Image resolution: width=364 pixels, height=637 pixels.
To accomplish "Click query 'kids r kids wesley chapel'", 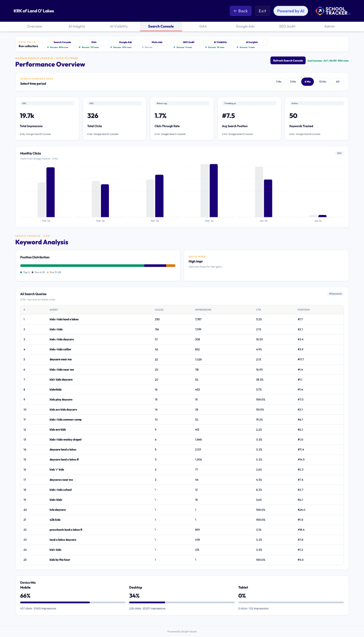I will click(x=66, y=440).
